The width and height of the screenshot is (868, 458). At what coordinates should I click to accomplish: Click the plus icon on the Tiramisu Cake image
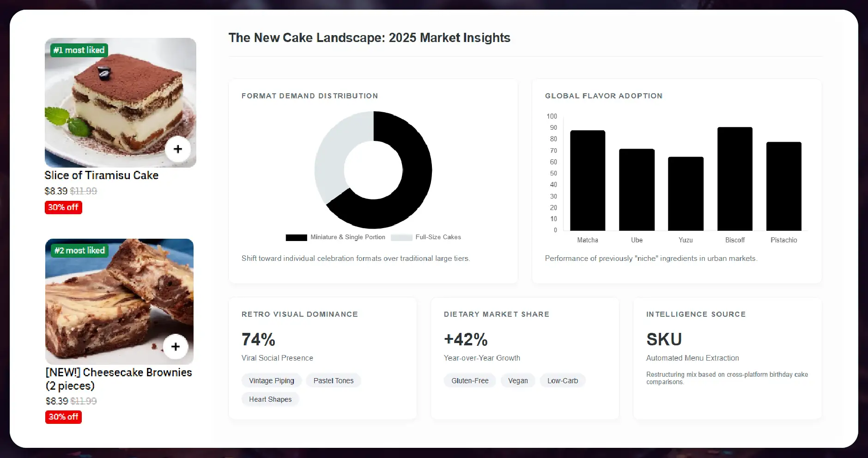(x=177, y=149)
